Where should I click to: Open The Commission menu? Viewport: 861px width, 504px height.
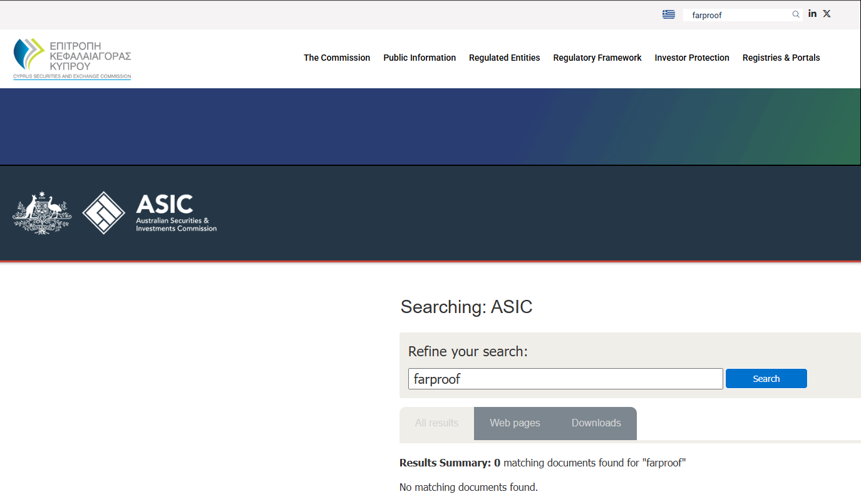(337, 58)
